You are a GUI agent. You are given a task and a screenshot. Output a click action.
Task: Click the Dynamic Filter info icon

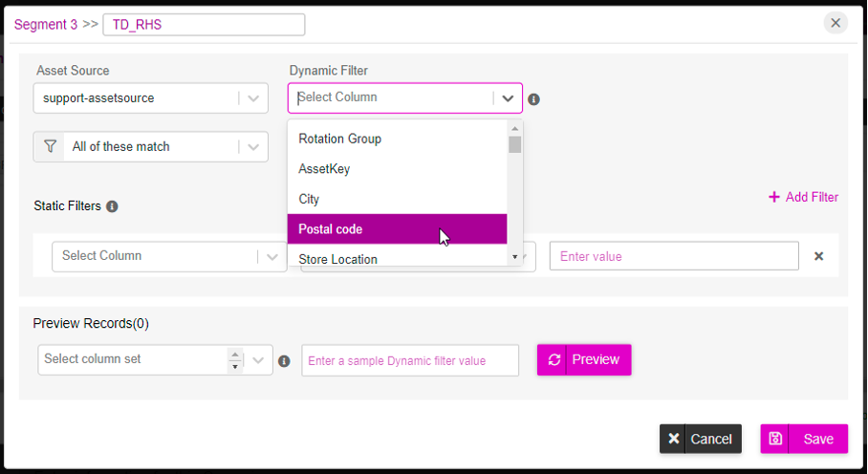(533, 99)
